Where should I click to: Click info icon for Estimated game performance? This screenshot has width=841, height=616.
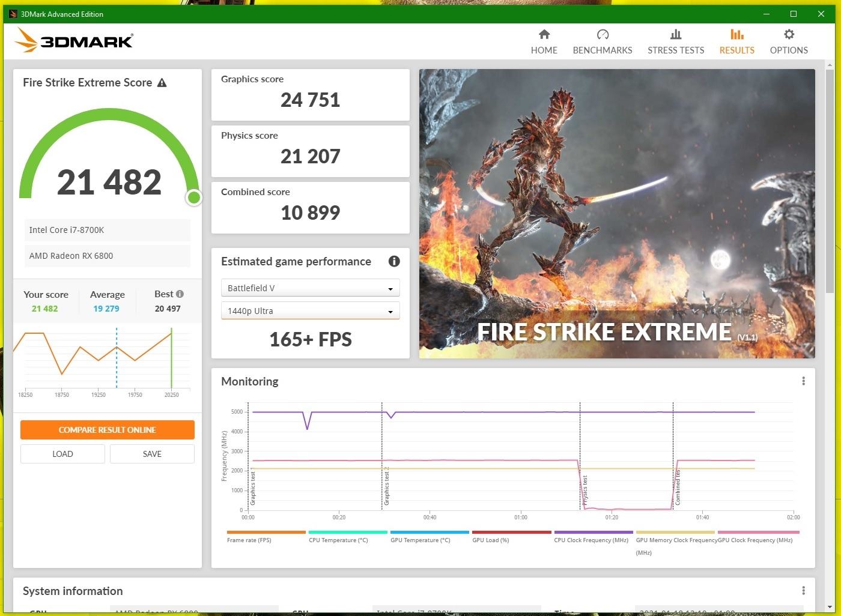[x=394, y=261]
